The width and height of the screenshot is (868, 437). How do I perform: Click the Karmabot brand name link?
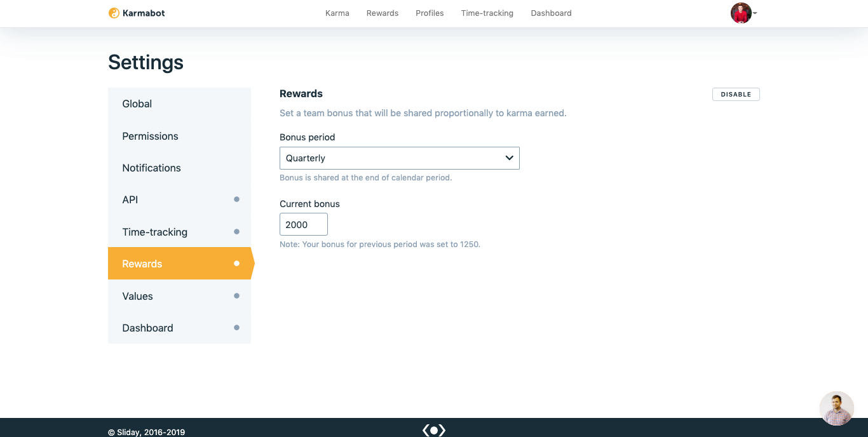coord(144,13)
